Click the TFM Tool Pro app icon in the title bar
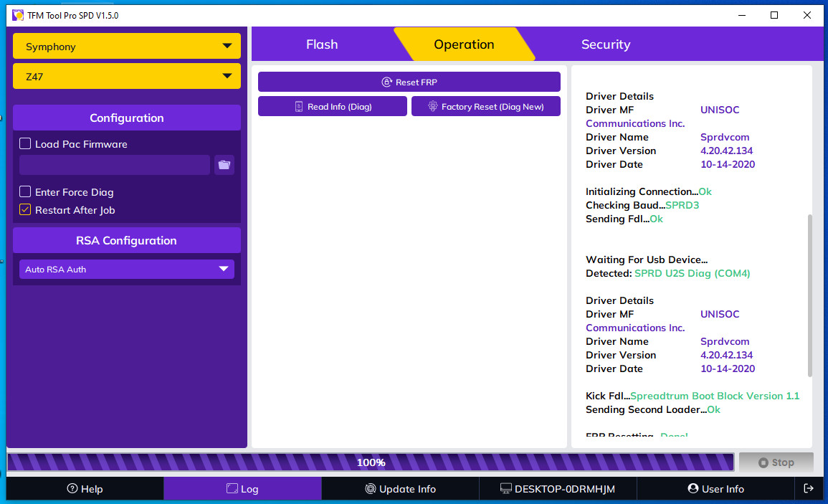828x504 pixels. tap(18, 15)
